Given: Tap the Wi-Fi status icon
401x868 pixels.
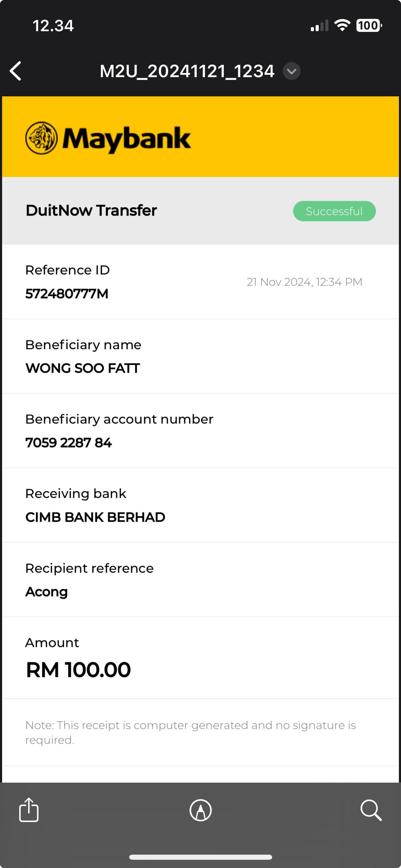Looking at the screenshot, I should [x=342, y=25].
